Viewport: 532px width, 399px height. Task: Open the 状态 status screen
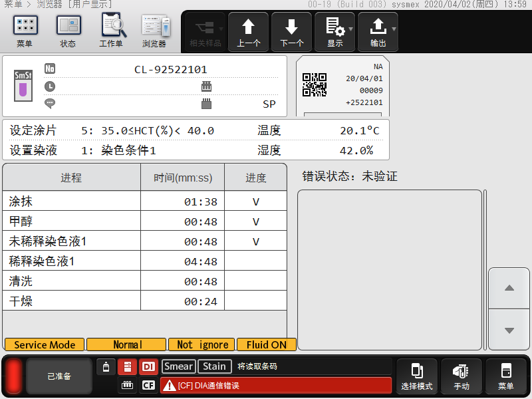coord(68,31)
